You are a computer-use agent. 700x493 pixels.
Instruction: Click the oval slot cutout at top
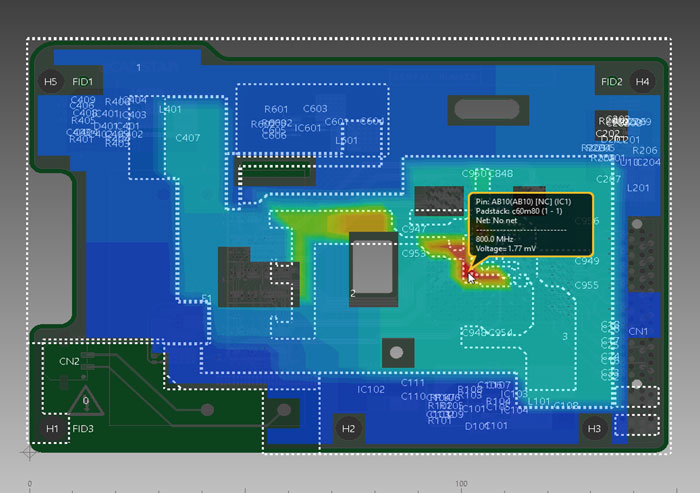coord(487,109)
